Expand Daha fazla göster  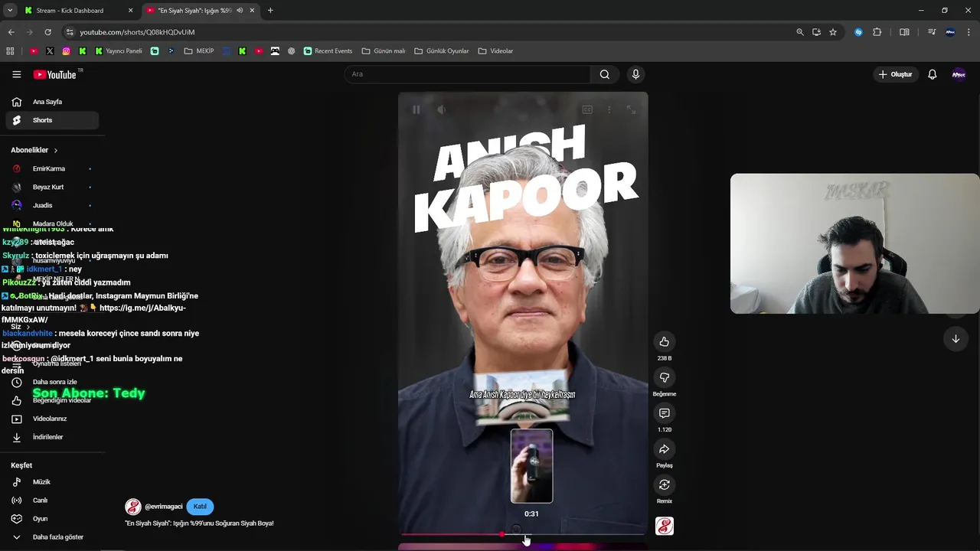(x=52, y=537)
